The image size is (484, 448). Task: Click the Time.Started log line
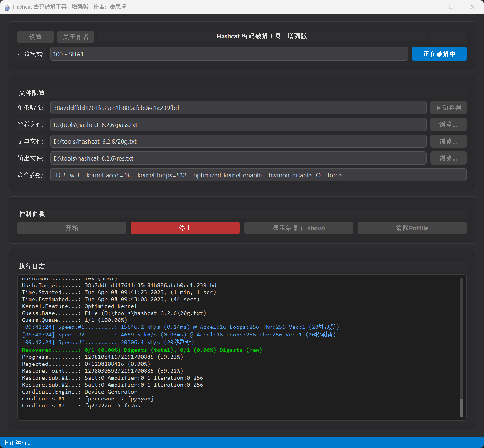119,292
